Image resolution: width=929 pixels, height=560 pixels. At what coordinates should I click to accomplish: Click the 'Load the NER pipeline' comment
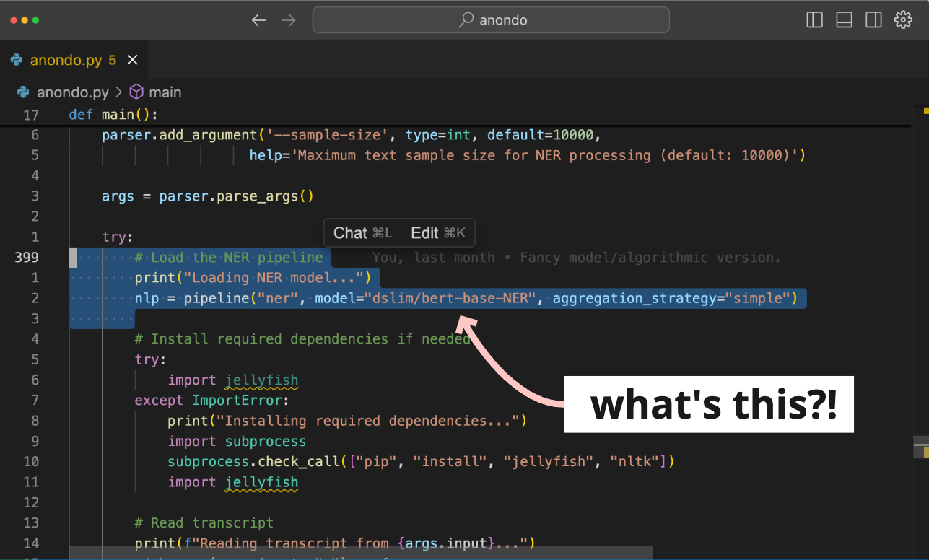[x=229, y=258]
